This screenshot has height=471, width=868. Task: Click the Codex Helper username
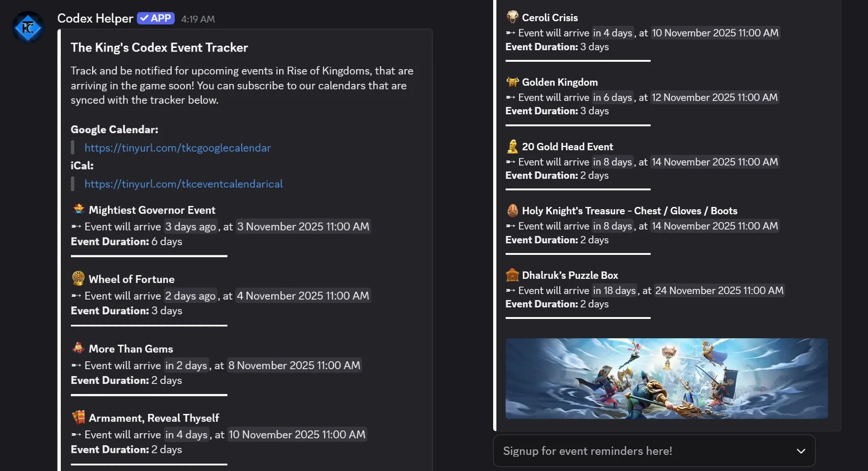click(x=95, y=18)
